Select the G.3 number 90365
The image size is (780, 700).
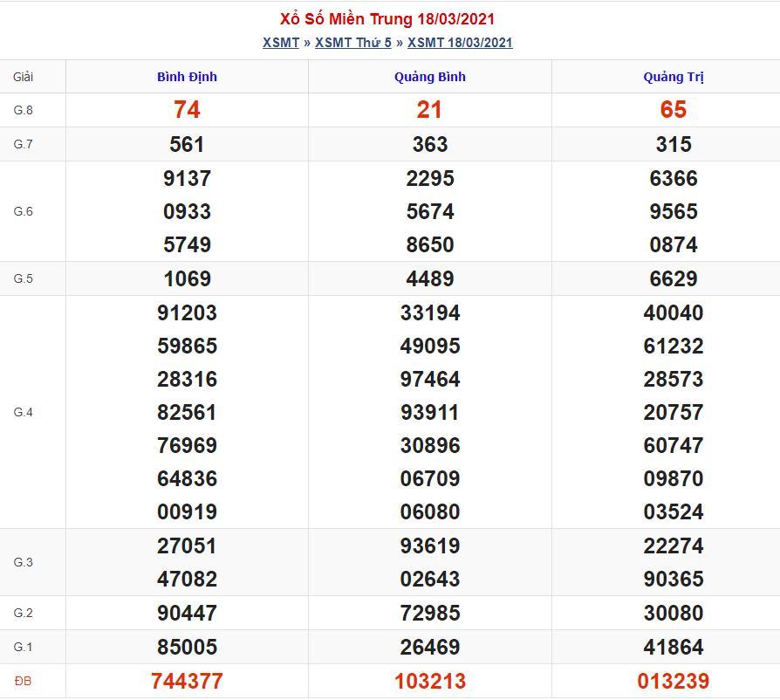point(673,579)
